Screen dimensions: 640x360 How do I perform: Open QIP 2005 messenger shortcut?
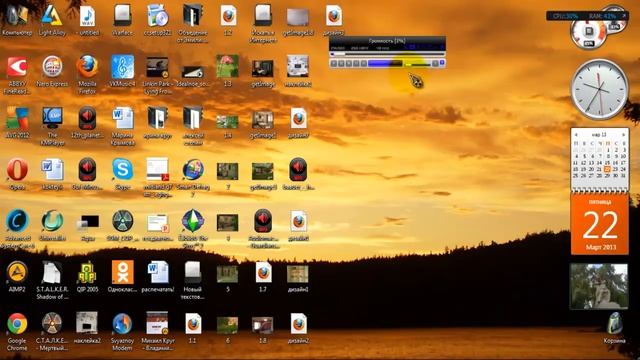[x=87, y=276]
